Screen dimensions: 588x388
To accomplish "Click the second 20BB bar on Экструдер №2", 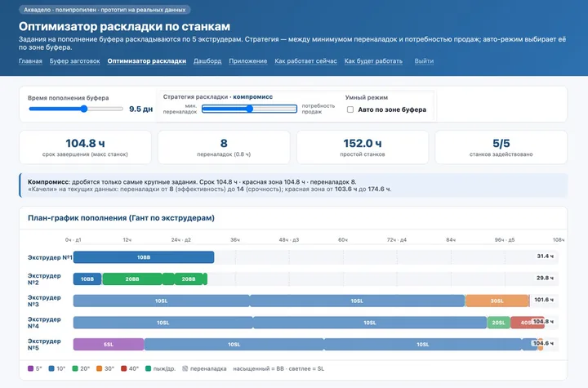I will pyautogui.click(x=189, y=279).
